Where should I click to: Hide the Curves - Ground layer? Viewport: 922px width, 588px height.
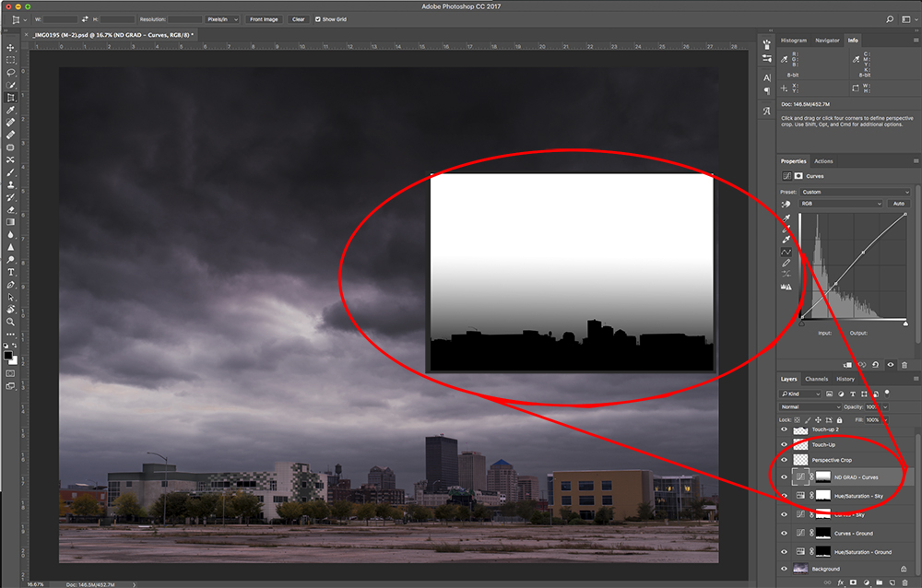tap(784, 534)
